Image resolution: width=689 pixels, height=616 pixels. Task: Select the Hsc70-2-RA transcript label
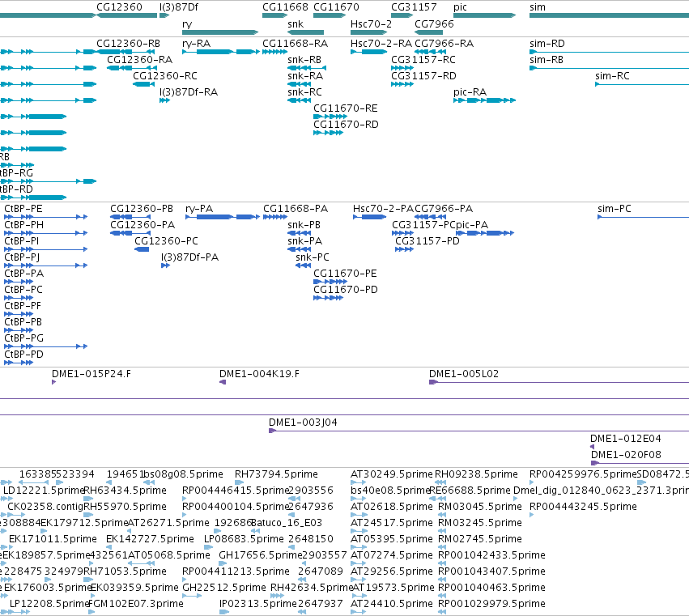point(381,44)
